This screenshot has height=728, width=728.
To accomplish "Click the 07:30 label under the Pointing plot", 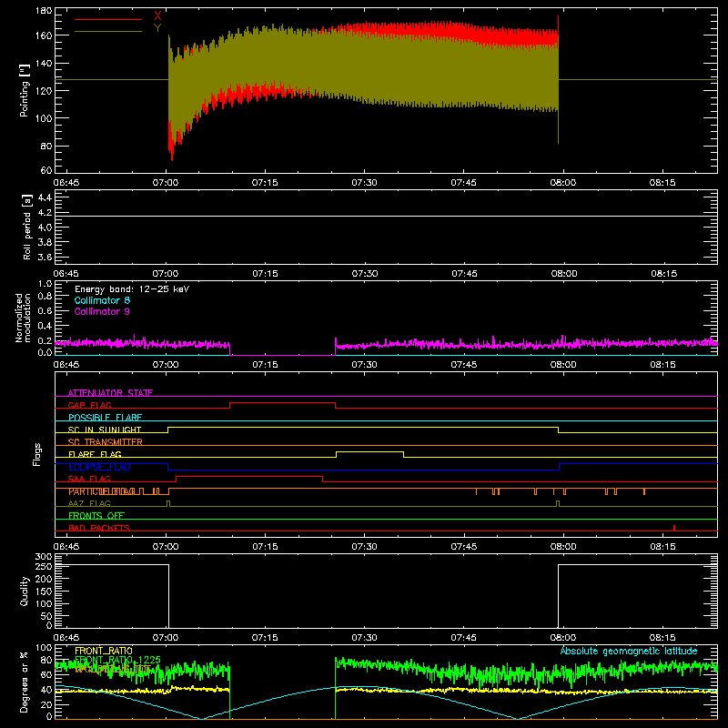I will [365, 183].
